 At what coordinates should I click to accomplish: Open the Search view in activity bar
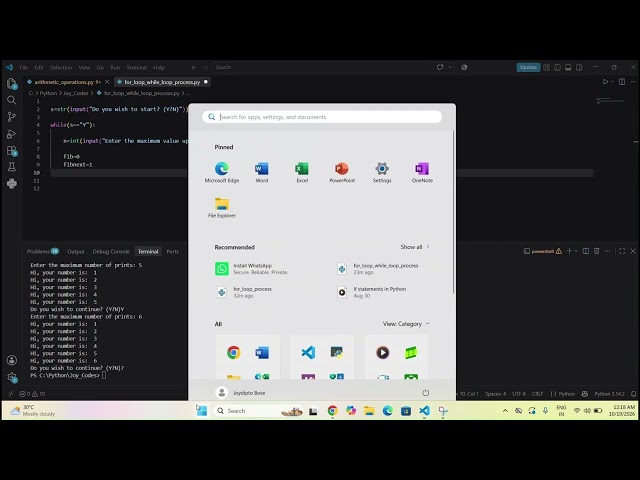11,100
